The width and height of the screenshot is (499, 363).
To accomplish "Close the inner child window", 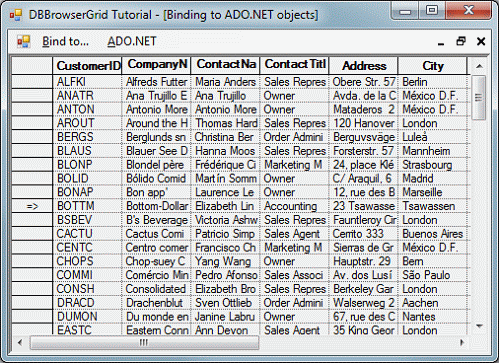I will tap(481, 41).
